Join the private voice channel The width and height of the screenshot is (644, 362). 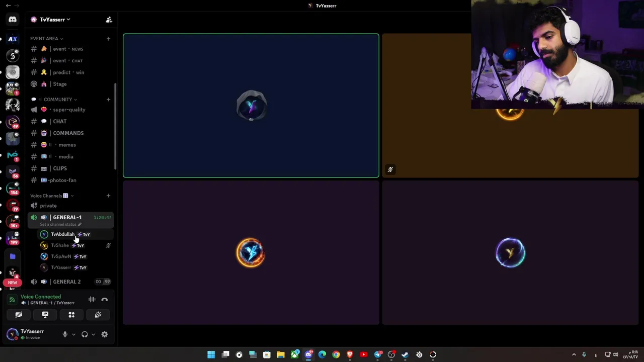pyautogui.click(x=70, y=206)
